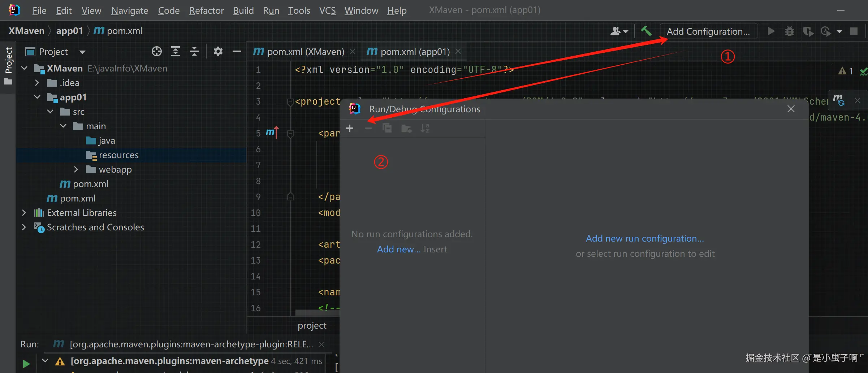
Task: Expand External Libraries node
Action: pyautogui.click(x=24, y=212)
